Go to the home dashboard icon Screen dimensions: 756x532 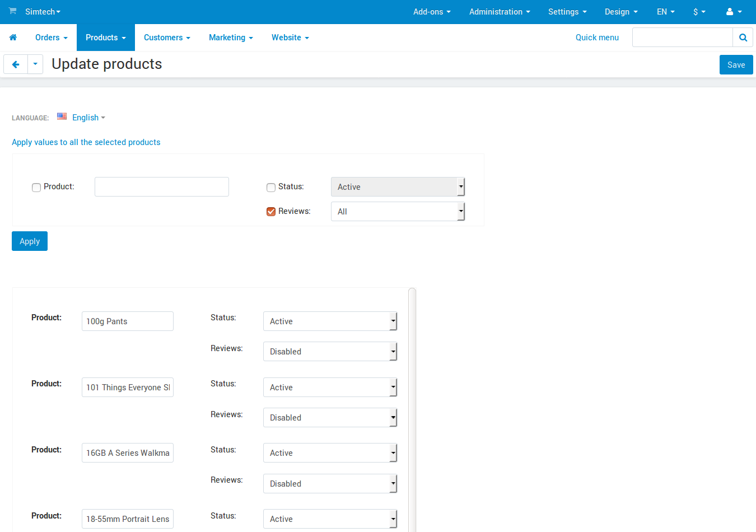click(13, 38)
